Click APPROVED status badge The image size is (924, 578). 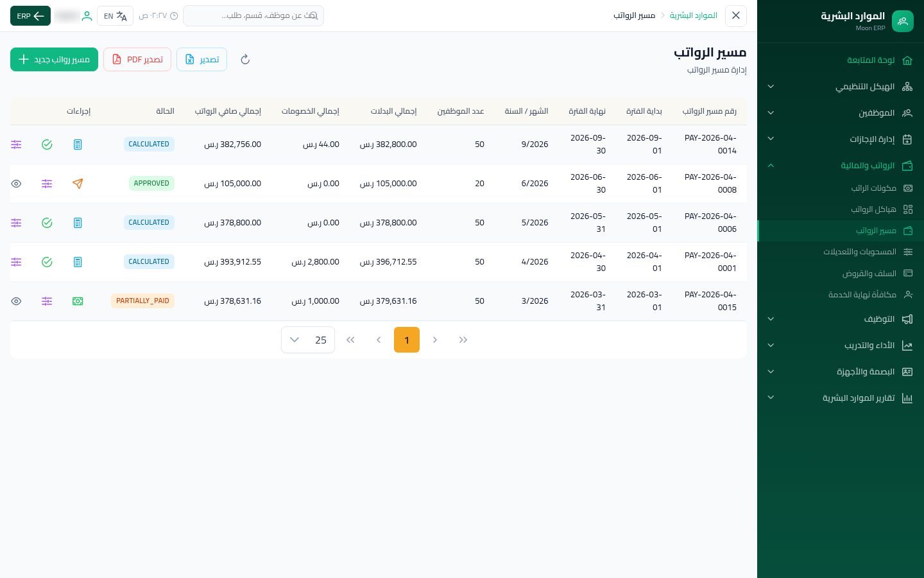[x=151, y=184]
